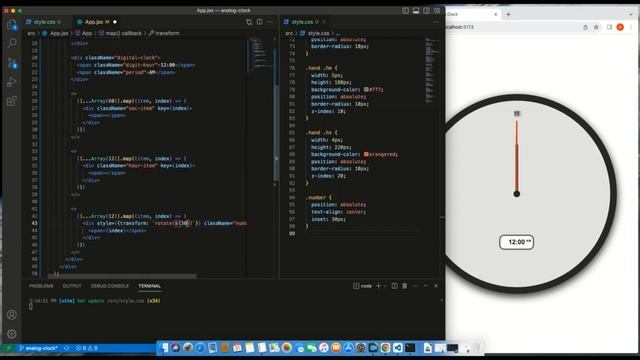Open Visual Studio Code from the Dock

[x=398, y=348]
